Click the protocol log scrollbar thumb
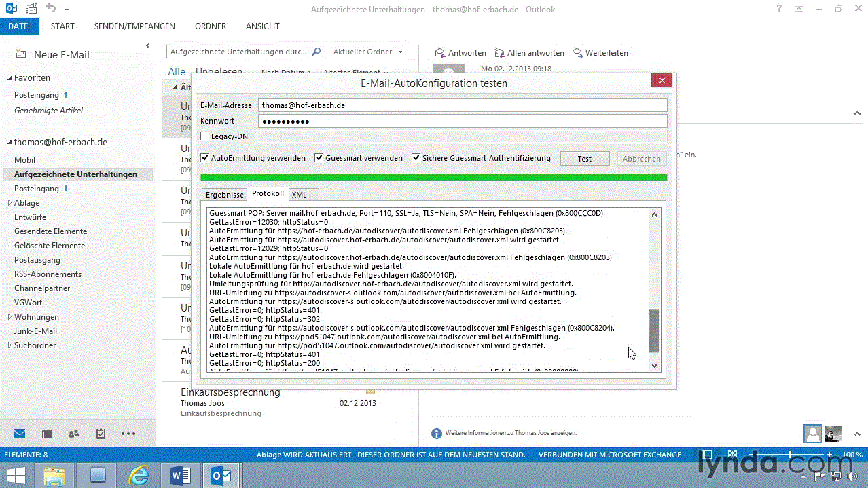Viewport: 868px width, 488px height. (655, 331)
